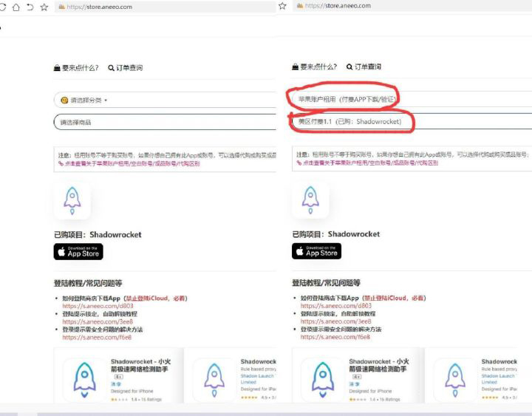Click the App Store download badge in the right page
Screen dimensions: 532x416
coord(316,251)
